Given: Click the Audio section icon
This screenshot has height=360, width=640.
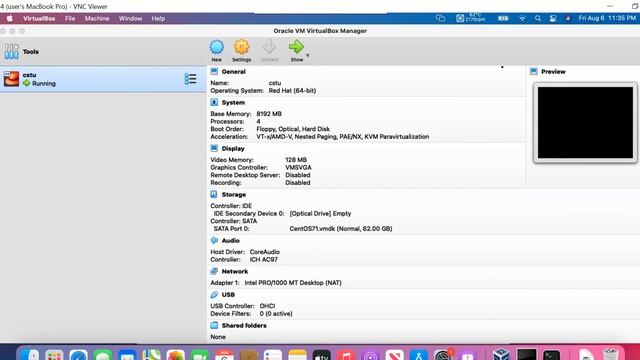Looking at the screenshot, I should (214, 240).
